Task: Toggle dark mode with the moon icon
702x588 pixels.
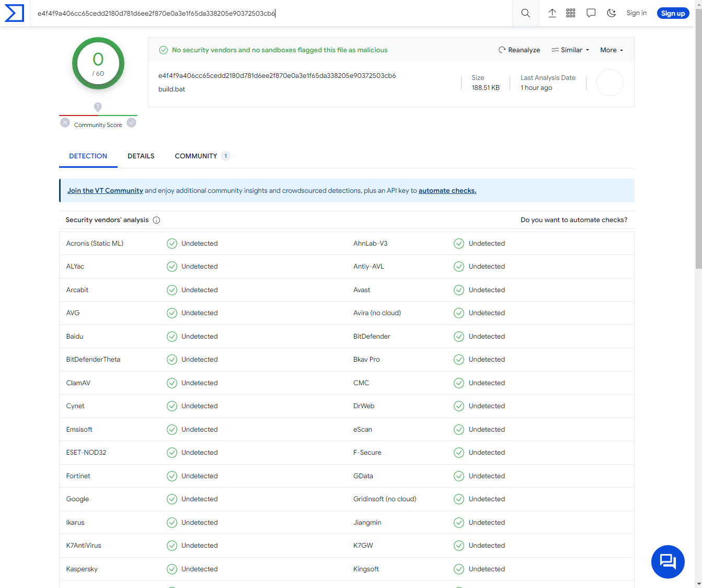Action: (611, 13)
